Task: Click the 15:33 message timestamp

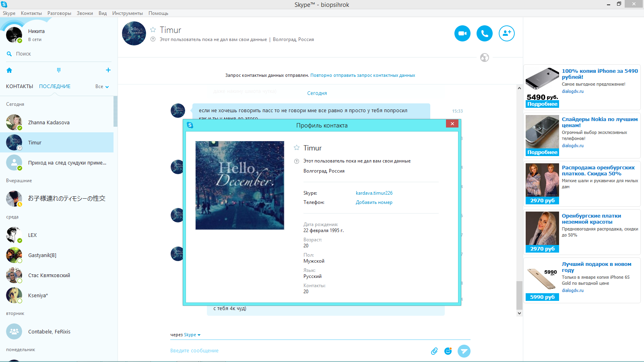Action: 457,111
